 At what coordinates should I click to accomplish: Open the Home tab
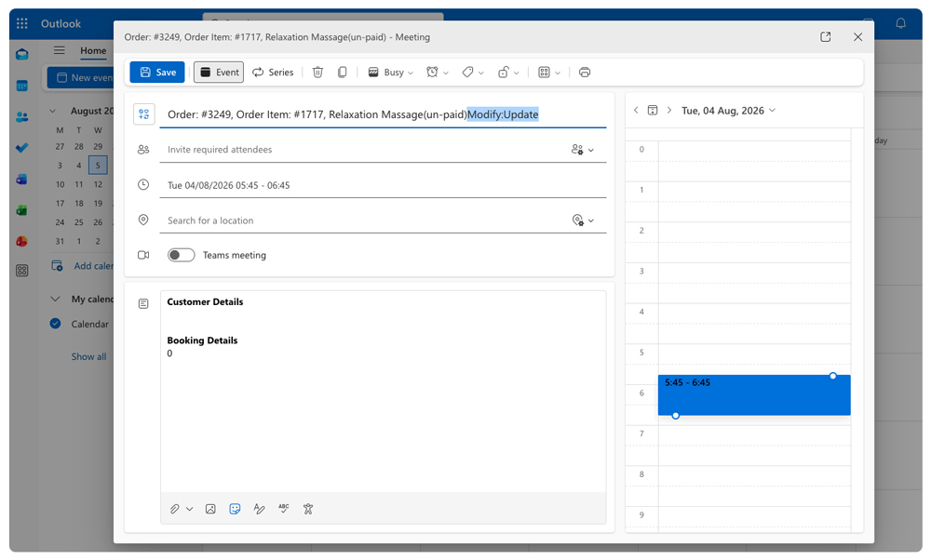click(x=93, y=51)
